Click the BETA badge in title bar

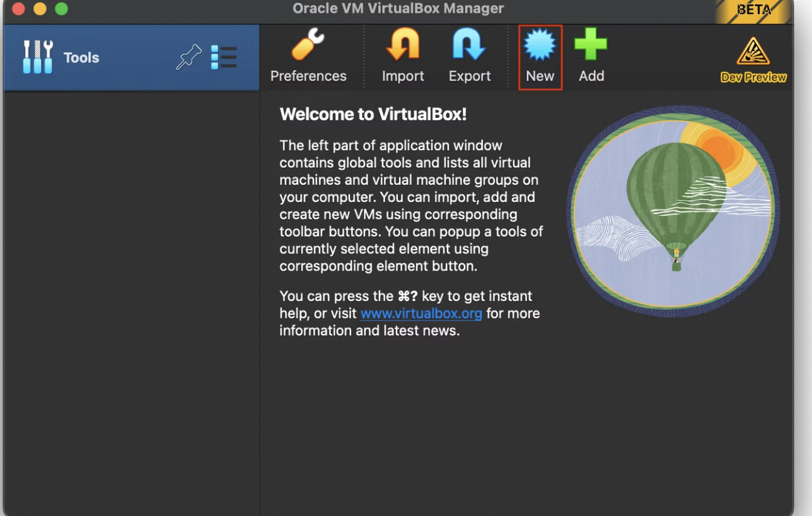(754, 11)
